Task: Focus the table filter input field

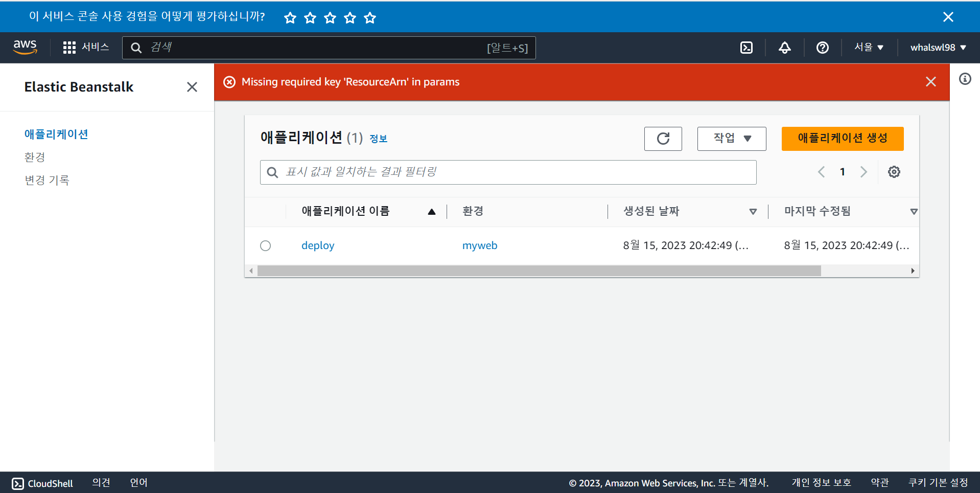Action: pyautogui.click(x=508, y=172)
